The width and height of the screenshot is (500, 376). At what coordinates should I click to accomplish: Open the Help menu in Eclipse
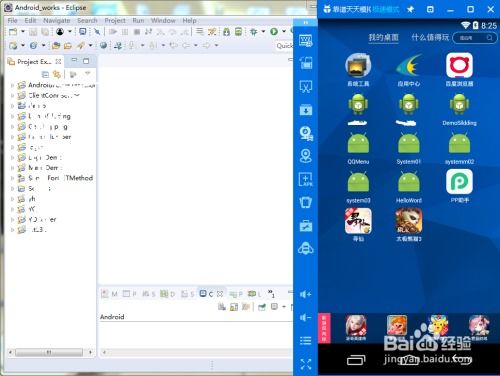[189, 21]
